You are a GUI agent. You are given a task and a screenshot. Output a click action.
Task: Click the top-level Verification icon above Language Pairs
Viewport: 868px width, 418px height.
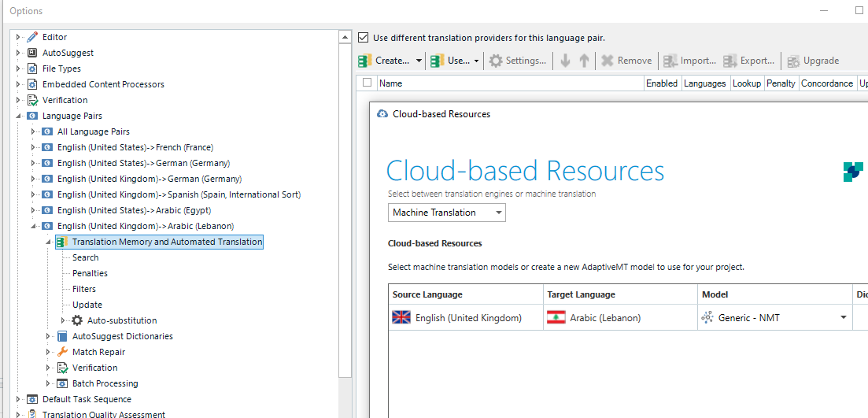click(33, 100)
